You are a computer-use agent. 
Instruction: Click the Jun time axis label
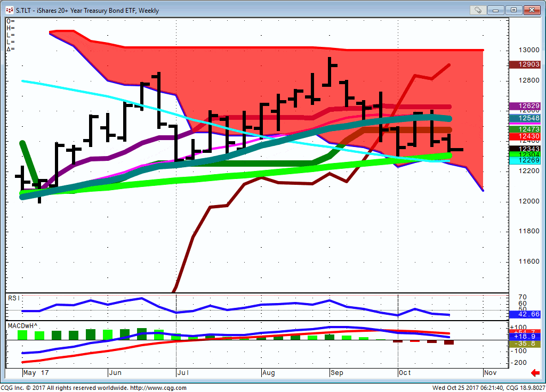click(115, 373)
